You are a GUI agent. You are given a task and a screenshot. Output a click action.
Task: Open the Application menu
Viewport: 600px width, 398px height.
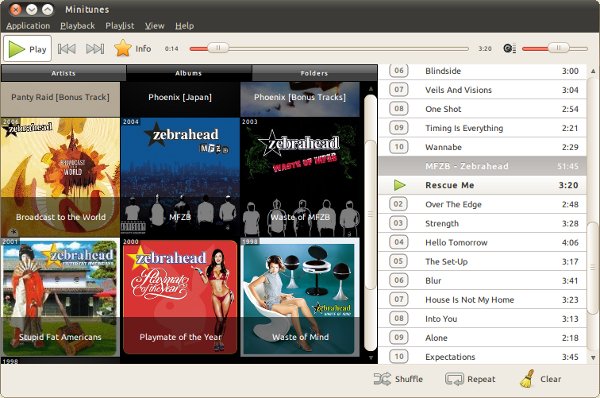pos(28,26)
